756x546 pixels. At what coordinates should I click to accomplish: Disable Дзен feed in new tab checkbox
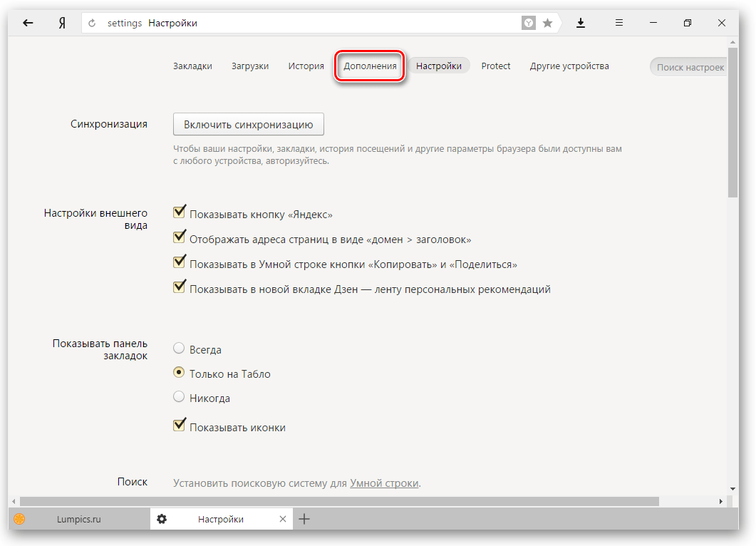point(180,287)
